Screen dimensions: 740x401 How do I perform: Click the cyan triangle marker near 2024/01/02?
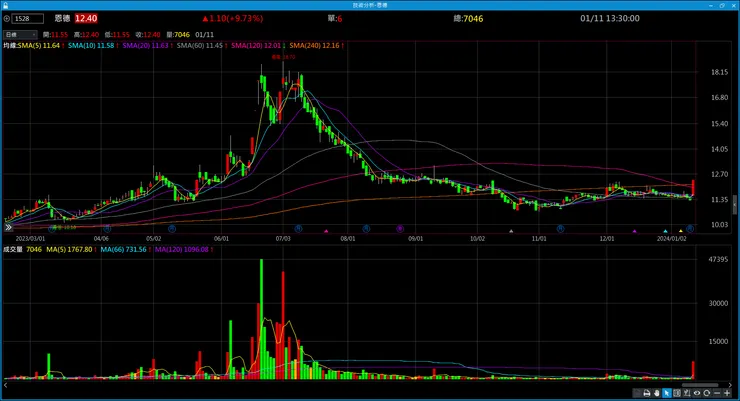(x=665, y=231)
